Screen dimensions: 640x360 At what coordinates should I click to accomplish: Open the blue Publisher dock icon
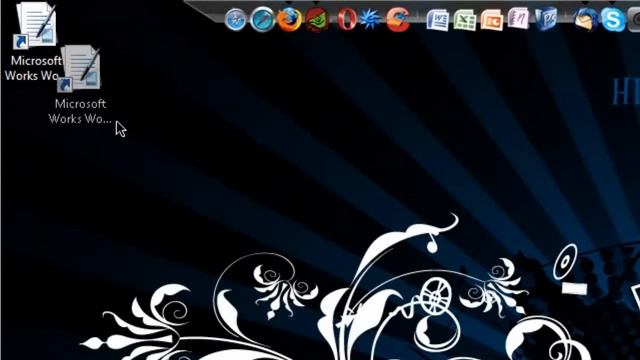tap(546, 19)
